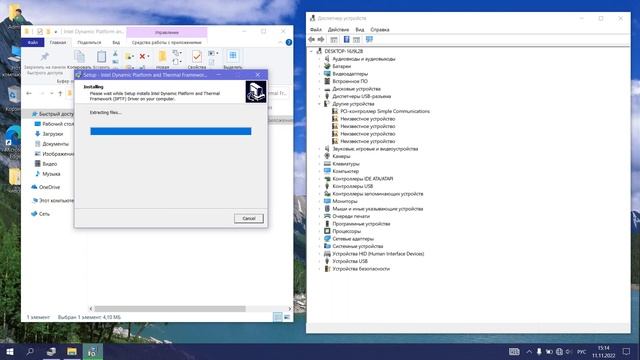The image size is (640, 360).
Task: Open the Справка menu in Device Manager
Action: click(380, 30)
